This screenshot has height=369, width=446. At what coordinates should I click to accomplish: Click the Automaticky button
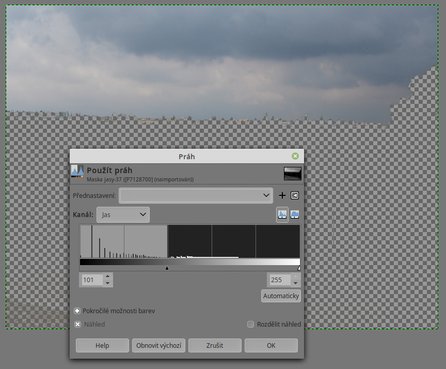[281, 296]
